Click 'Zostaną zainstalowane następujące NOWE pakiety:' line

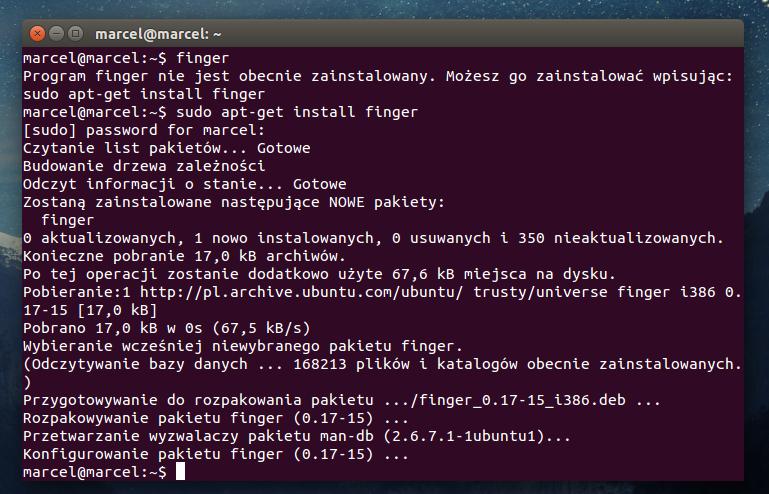234,202
